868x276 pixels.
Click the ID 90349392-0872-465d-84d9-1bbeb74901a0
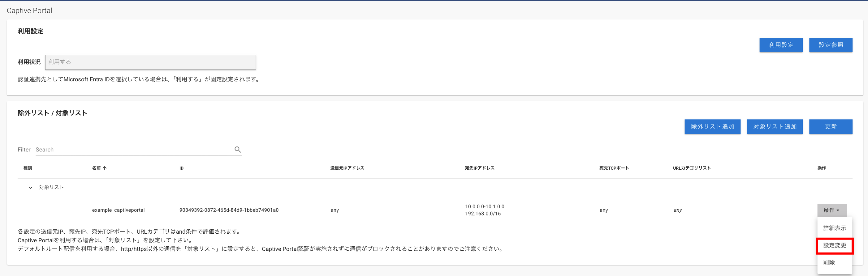(x=229, y=210)
